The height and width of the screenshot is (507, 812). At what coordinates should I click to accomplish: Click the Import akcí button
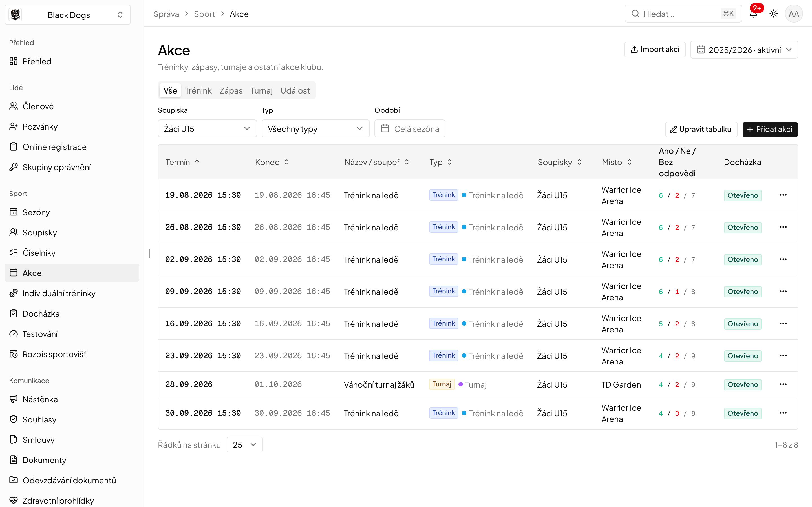point(655,49)
